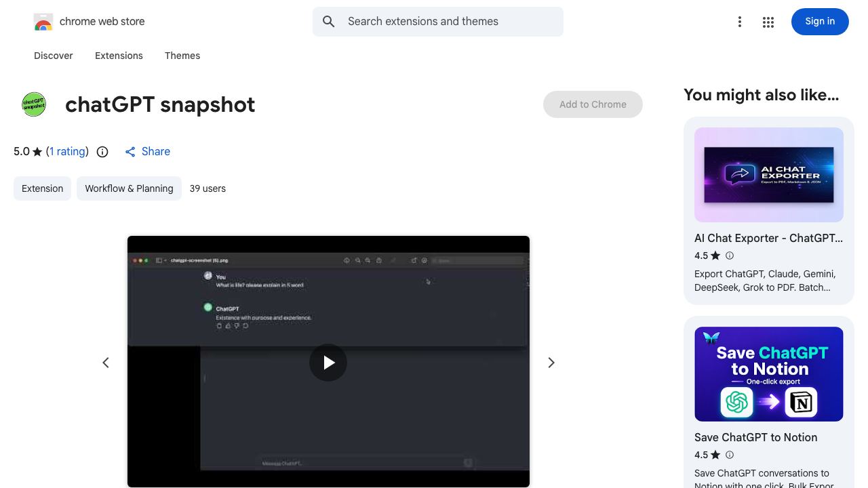Click the Share icon

(x=130, y=152)
